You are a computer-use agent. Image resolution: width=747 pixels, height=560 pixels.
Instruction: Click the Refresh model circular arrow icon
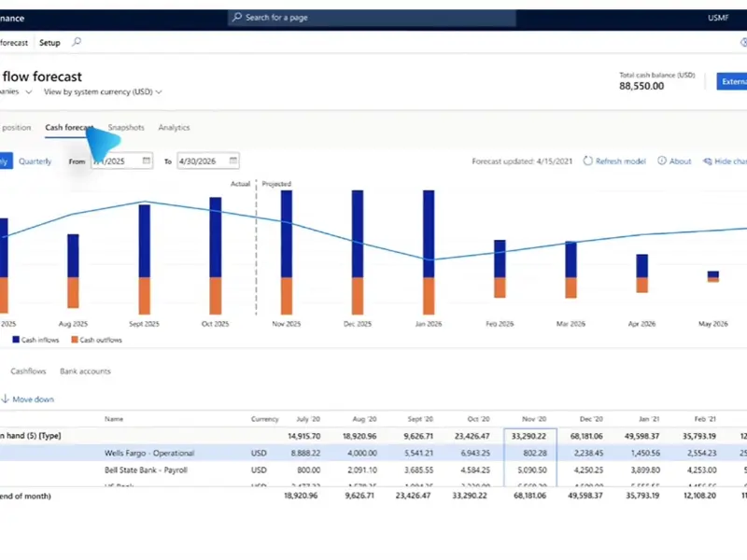point(587,161)
